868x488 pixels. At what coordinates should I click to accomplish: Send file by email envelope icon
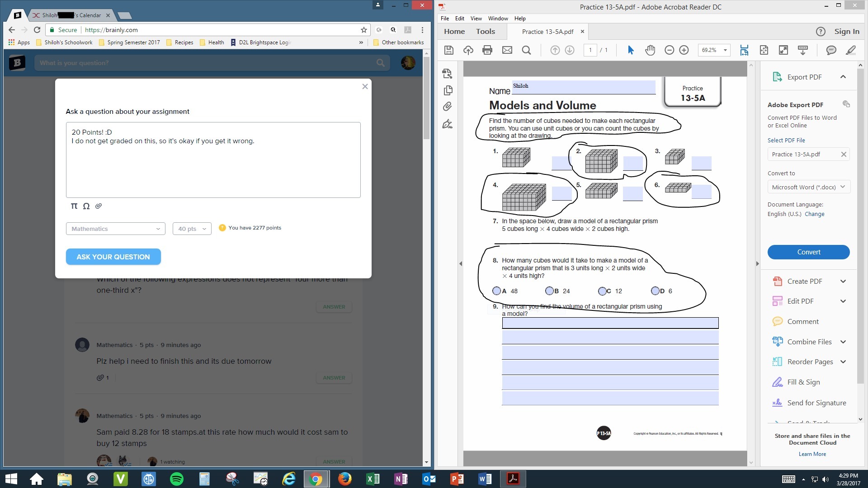[x=507, y=50]
